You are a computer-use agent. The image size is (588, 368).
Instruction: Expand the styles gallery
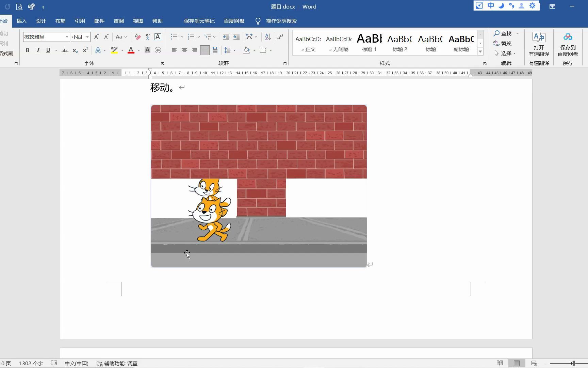pyautogui.click(x=480, y=51)
